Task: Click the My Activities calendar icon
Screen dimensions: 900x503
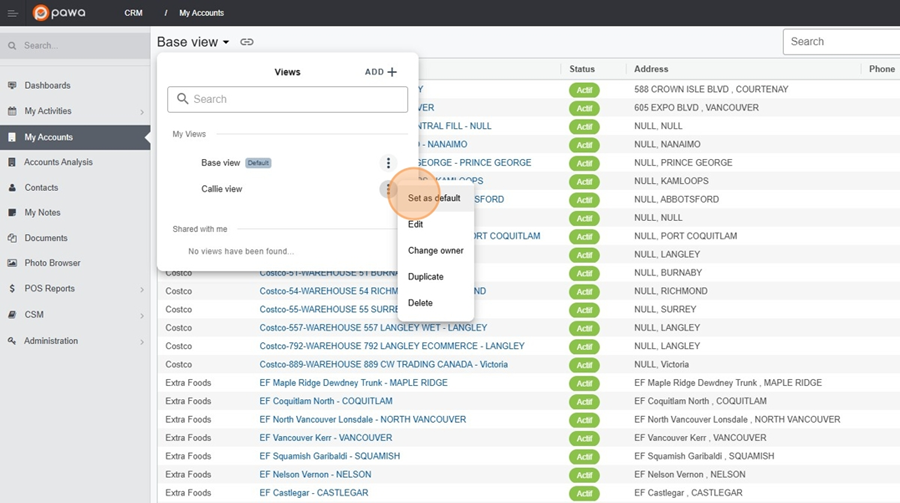Action: click(x=12, y=111)
